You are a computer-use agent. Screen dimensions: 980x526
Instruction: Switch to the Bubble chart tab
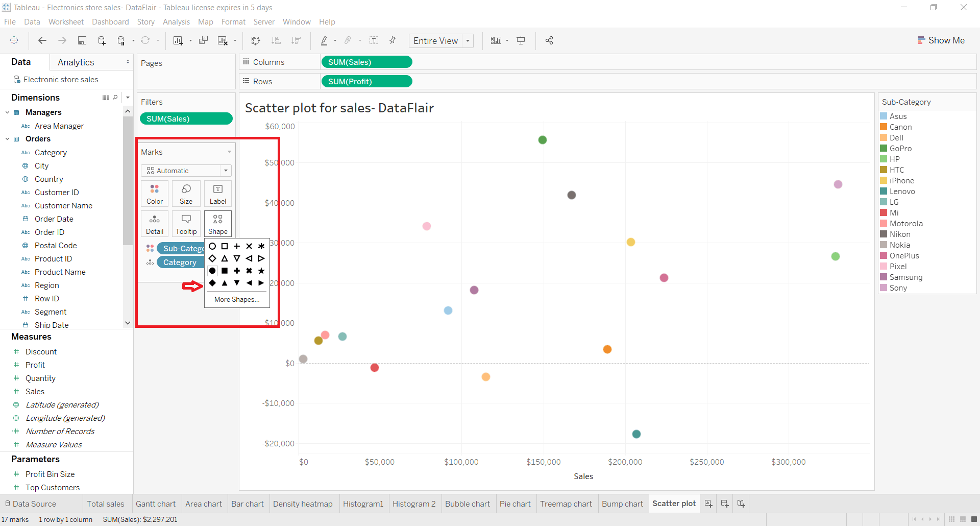point(467,504)
